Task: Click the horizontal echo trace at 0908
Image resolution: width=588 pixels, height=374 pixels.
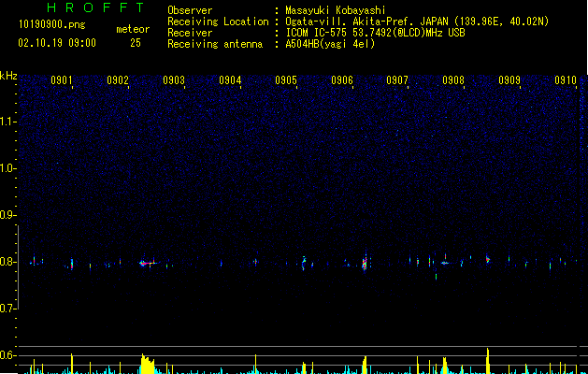Action: tap(446, 263)
